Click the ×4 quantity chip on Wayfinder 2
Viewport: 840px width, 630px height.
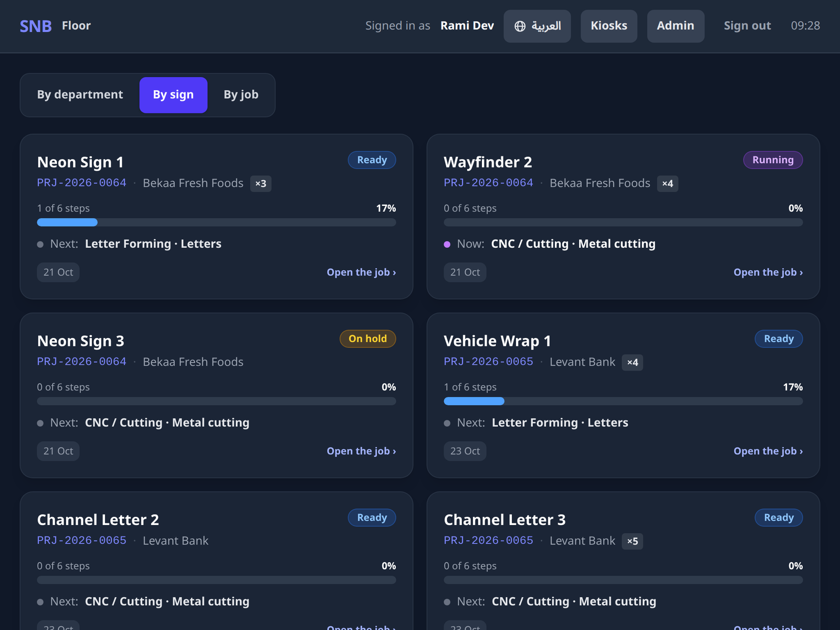point(667,184)
